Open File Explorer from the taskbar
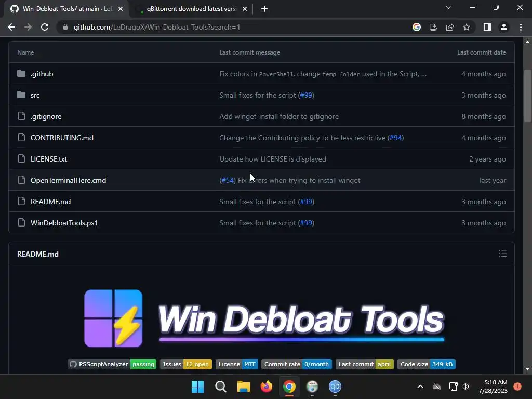The image size is (532, 399). (243, 387)
